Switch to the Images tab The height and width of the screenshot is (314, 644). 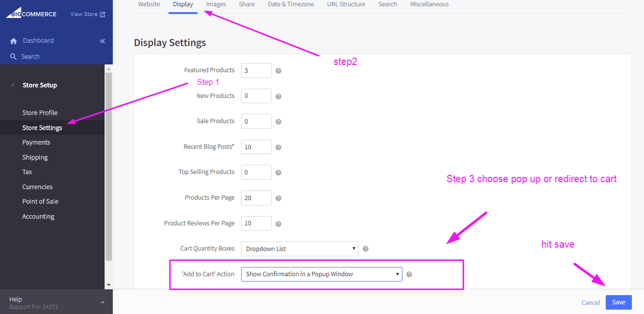click(216, 4)
